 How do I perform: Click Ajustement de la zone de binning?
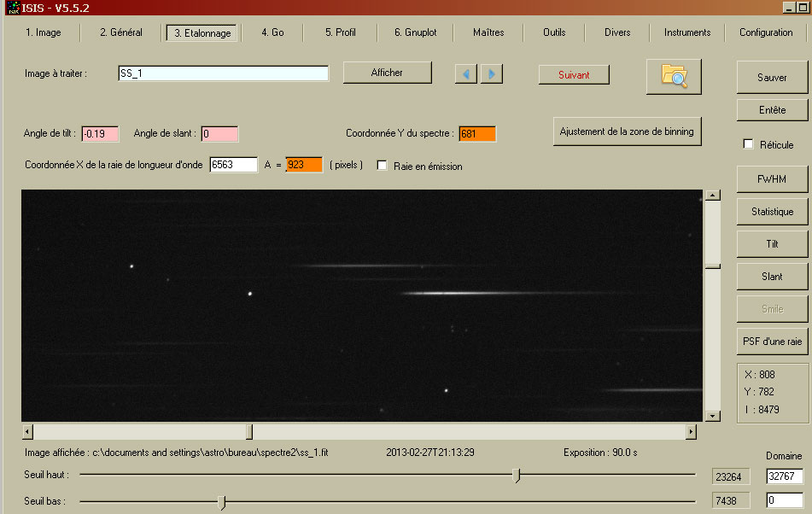click(x=627, y=131)
